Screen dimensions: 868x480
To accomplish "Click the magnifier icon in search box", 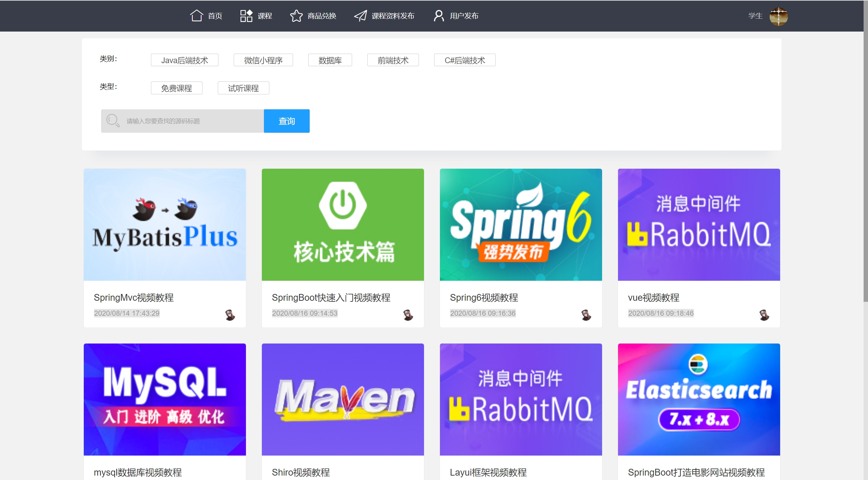I will coord(113,121).
